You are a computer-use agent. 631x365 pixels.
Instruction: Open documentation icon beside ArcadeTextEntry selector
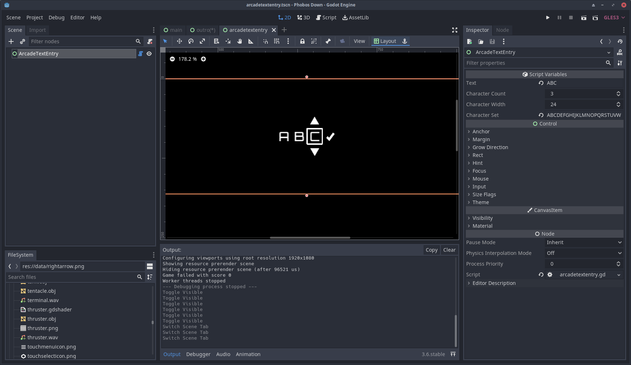620,52
